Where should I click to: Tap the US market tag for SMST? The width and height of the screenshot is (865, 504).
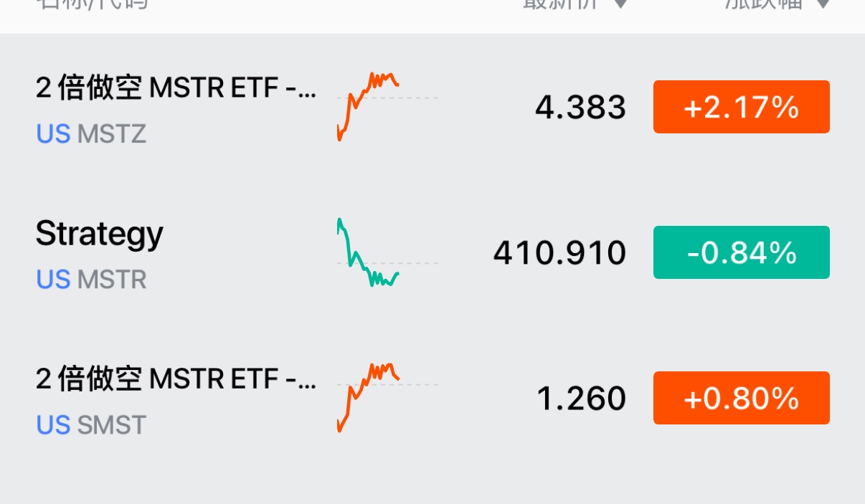point(53,425)
